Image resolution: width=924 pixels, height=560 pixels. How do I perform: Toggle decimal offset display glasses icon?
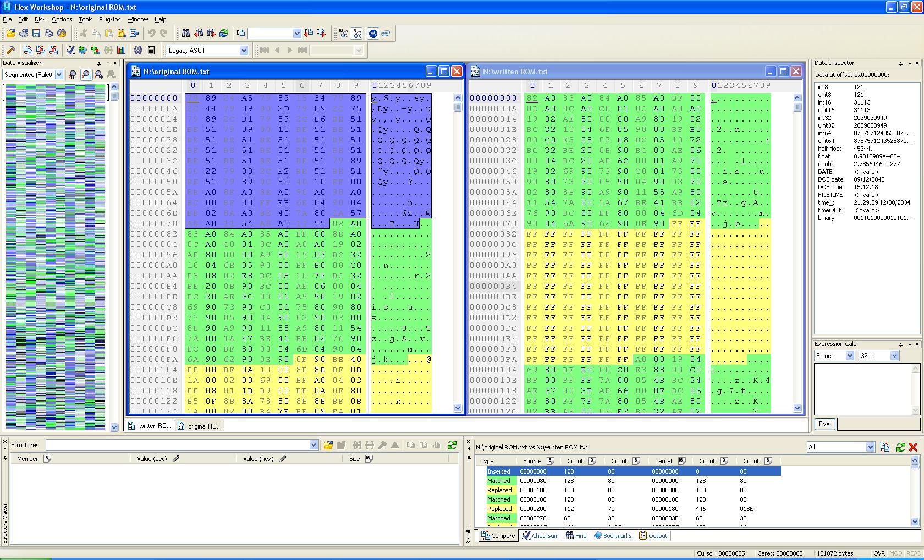344,34
